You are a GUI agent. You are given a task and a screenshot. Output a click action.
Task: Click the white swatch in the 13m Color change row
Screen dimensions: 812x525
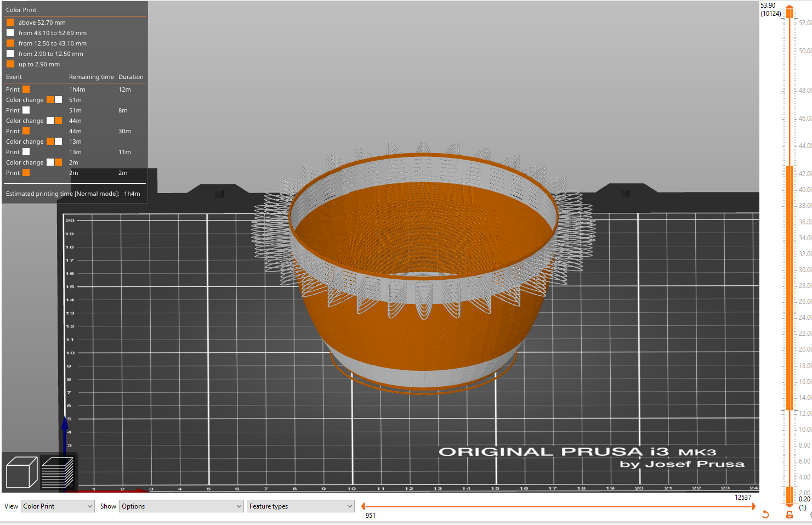[58, 142]
